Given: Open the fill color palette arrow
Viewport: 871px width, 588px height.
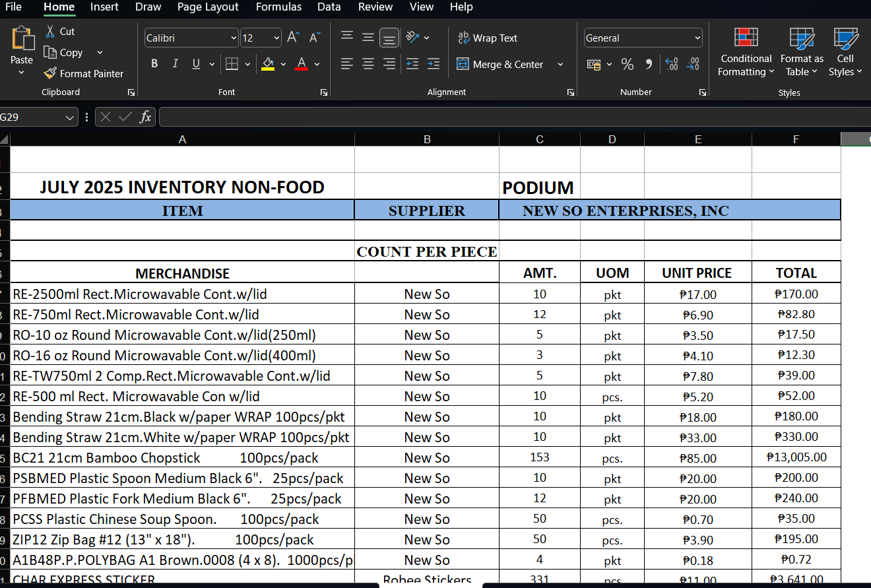Looking at the screenshot, I should pos(283,64).
